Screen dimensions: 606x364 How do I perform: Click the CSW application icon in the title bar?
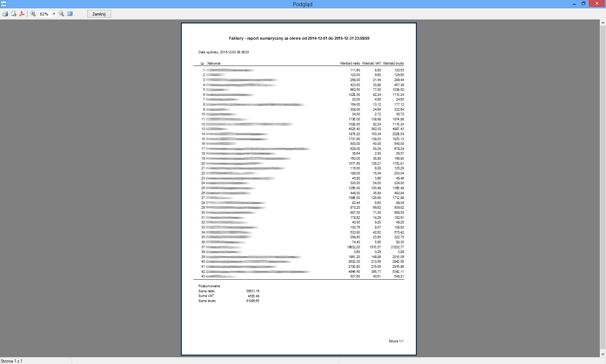[4, 4]
